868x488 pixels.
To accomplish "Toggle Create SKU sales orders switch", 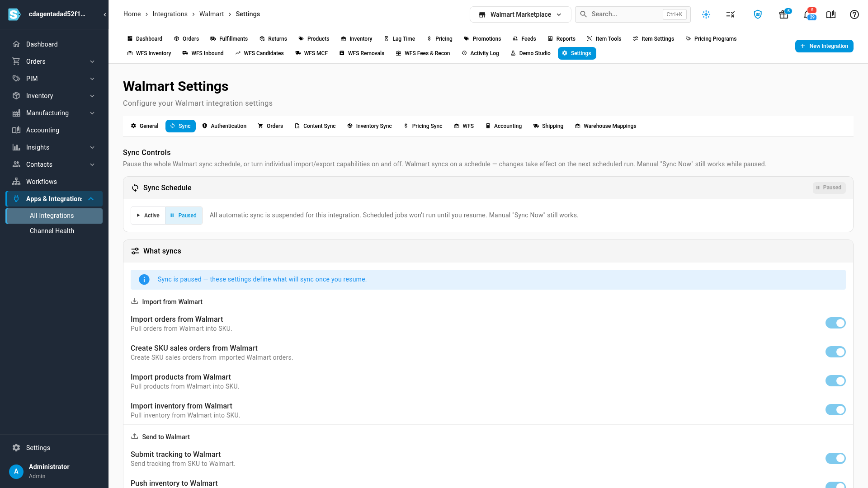I will tap(835, 352).
